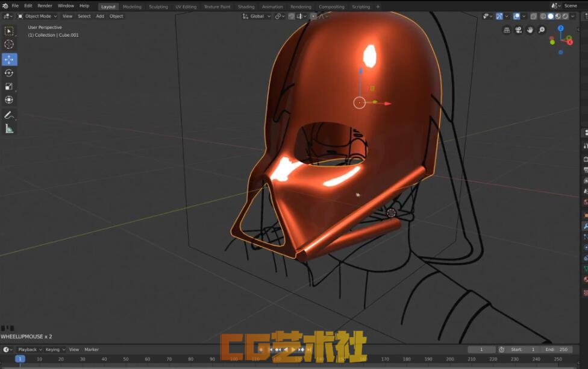Pick the Annotate pencil tool
The width and height of the screenshot is (588, 369).
(x=9, y=115)
